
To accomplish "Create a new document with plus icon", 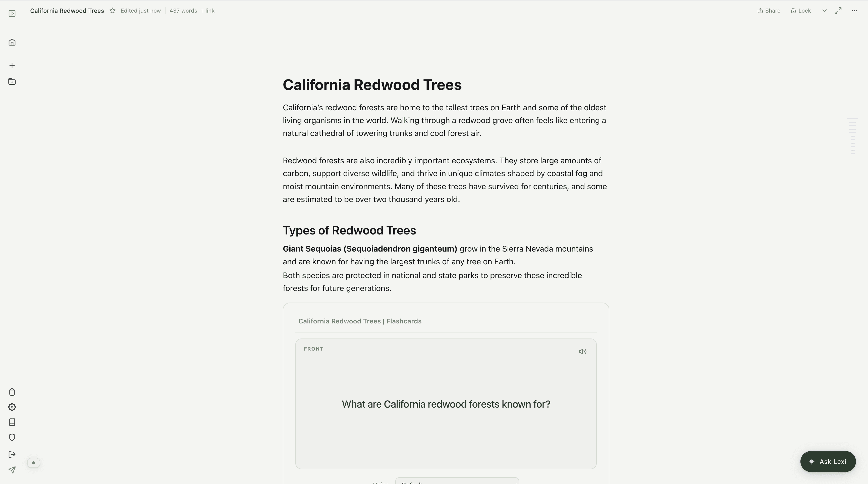I will [x=12, y=65].
